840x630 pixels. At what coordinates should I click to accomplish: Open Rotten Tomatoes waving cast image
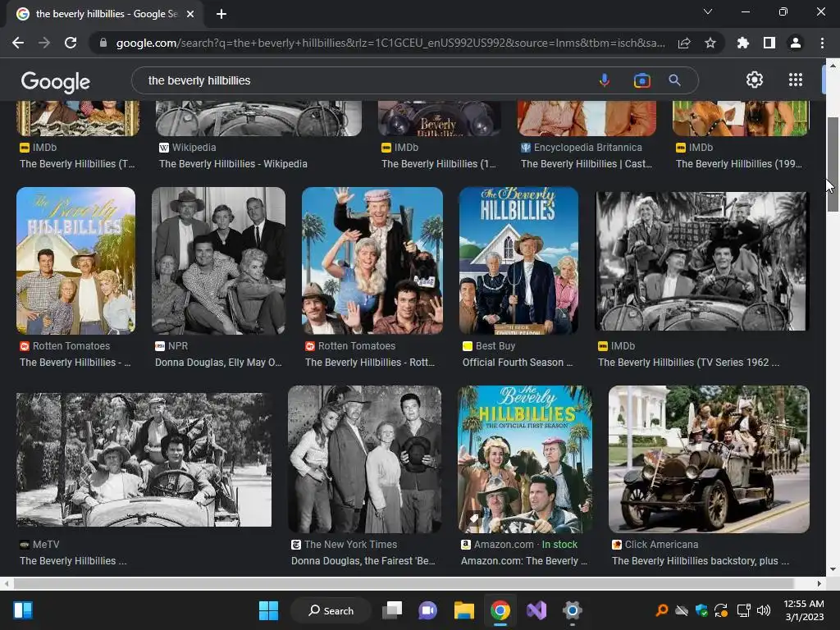click(x=372, y=260)
